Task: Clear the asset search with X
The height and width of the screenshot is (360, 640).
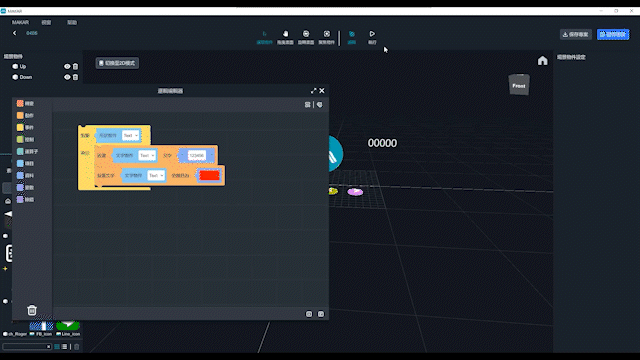Action: 48,347
